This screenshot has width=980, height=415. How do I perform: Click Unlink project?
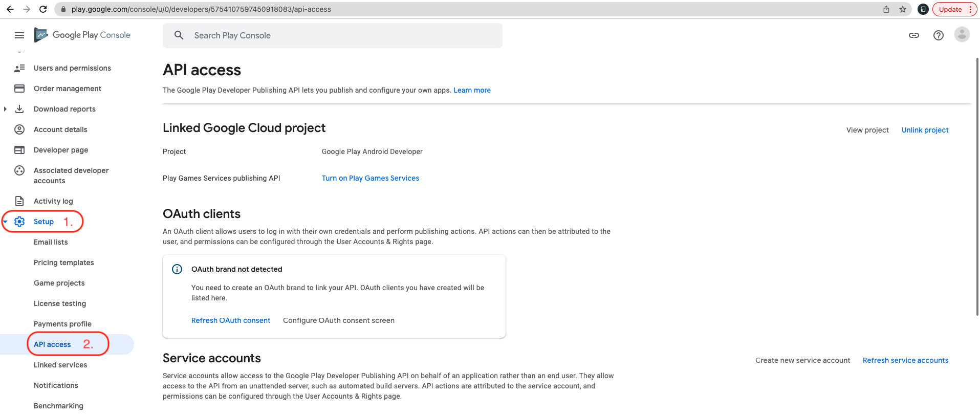[x=925, y=130]
